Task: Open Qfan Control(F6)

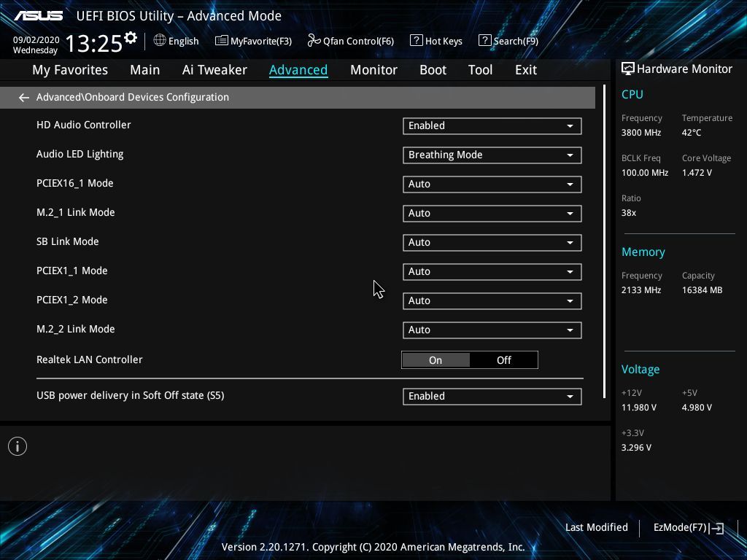Action: [351, 41]
